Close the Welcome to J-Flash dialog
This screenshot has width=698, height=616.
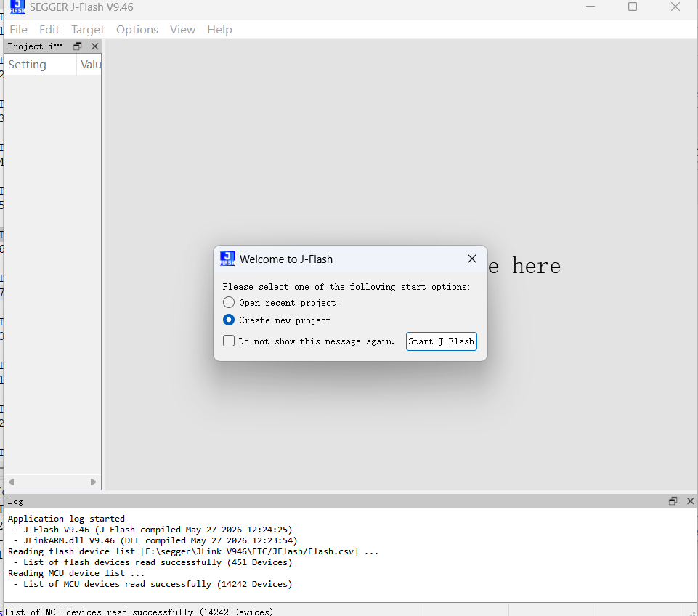[472, 259]
